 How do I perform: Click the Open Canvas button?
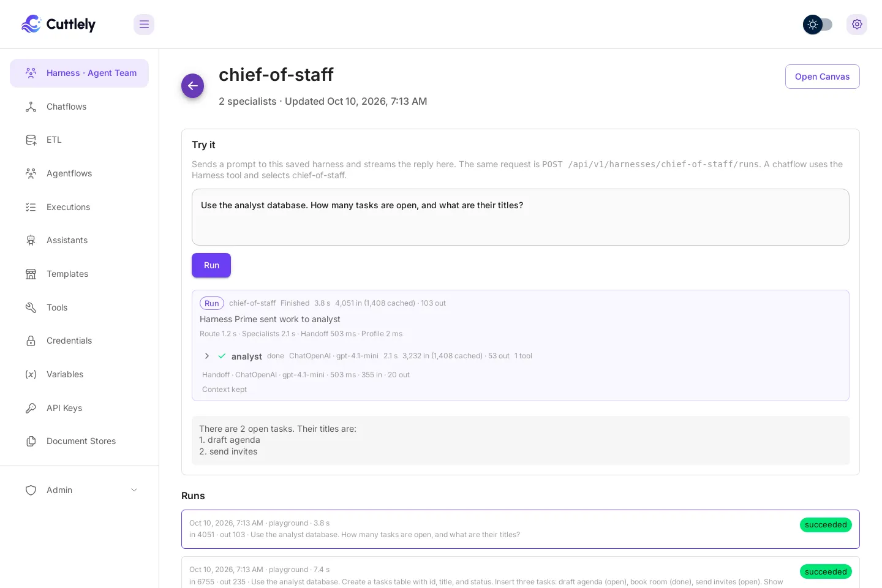(822, 77)
